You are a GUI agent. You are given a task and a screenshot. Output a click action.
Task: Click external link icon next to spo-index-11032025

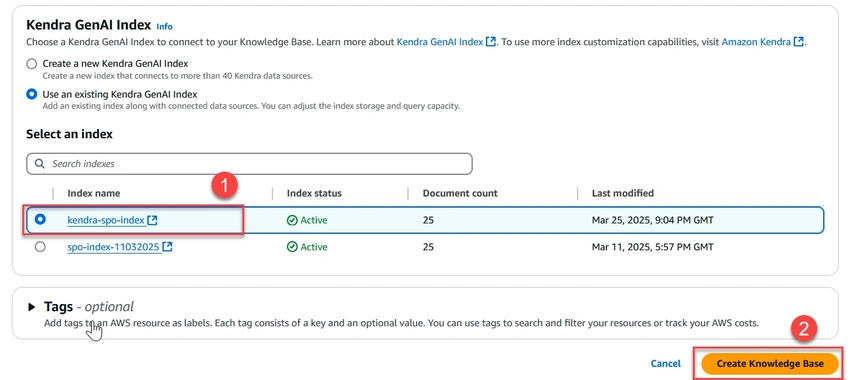pos(168,247)
